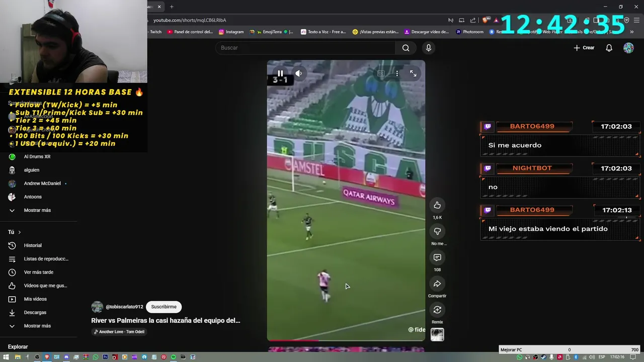Open Photoshop from the taskbar

(105, 357)
